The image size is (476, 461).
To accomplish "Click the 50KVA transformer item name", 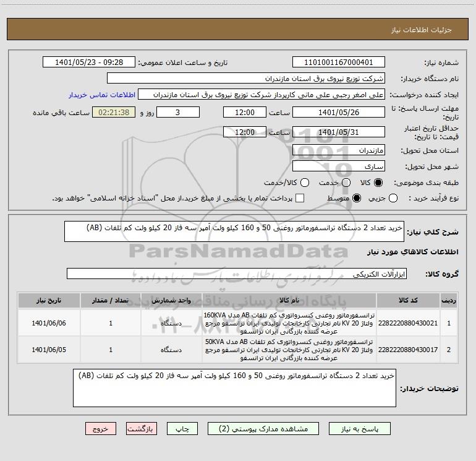I will [x=289, y=350].
